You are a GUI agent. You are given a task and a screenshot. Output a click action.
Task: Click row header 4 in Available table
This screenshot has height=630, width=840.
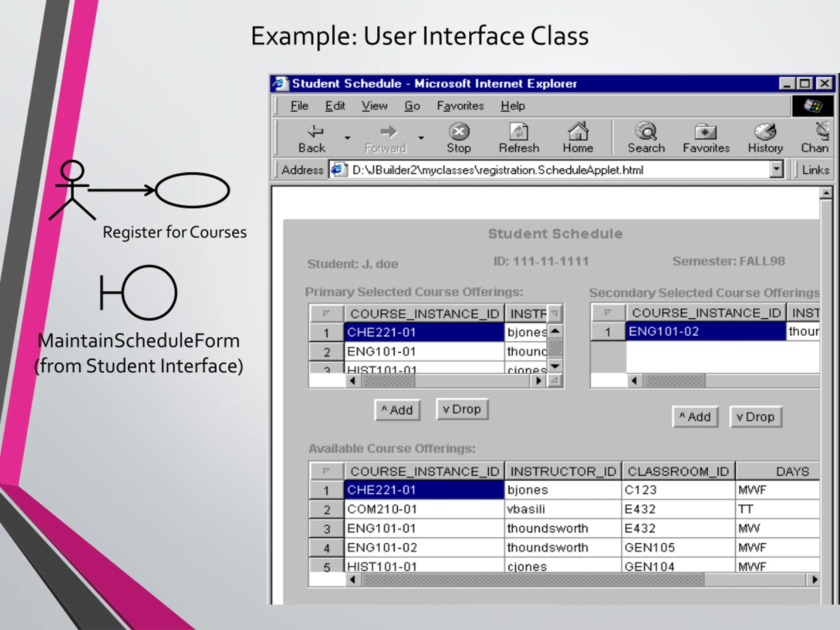[x=326, y=548]
